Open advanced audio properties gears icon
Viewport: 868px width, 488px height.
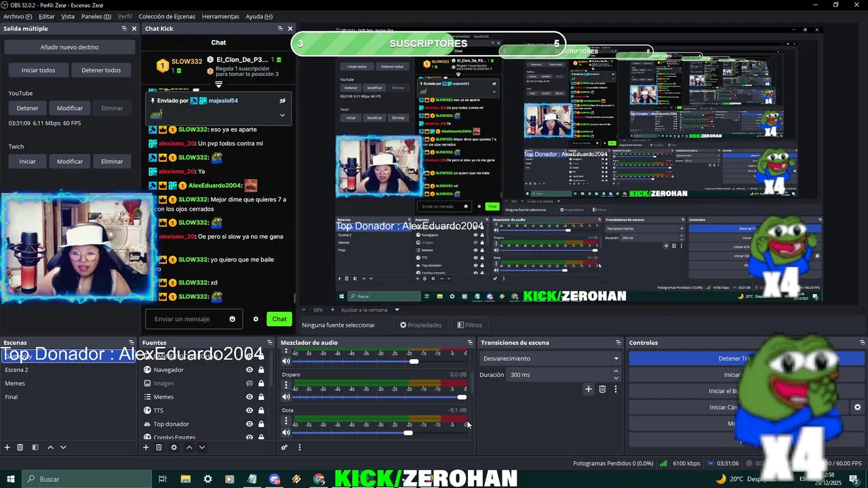pyautogui.click(x=285, y=447)
